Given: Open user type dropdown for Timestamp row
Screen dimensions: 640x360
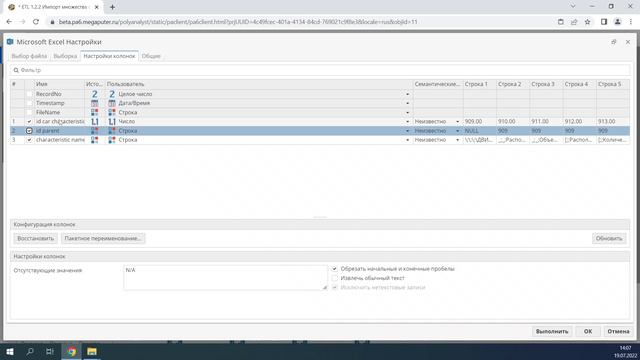Looking at the screenshot, I should [407, 103].
